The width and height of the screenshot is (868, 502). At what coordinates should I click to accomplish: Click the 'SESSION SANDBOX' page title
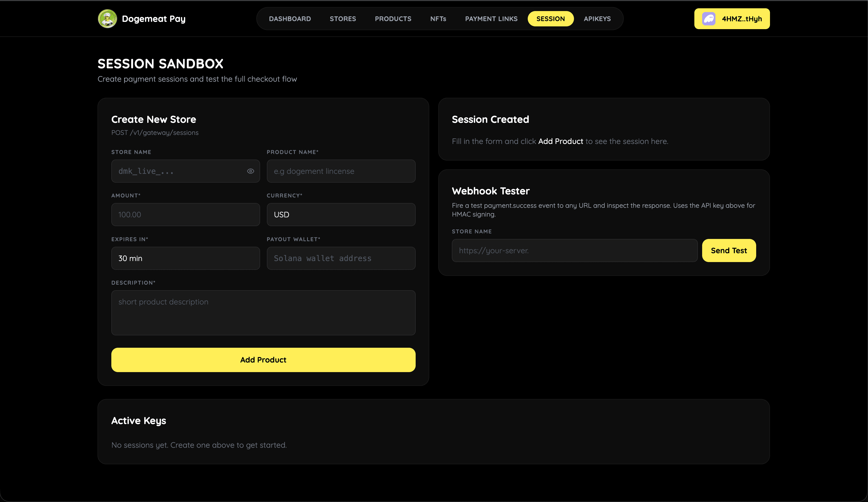(x=160, y=64)
